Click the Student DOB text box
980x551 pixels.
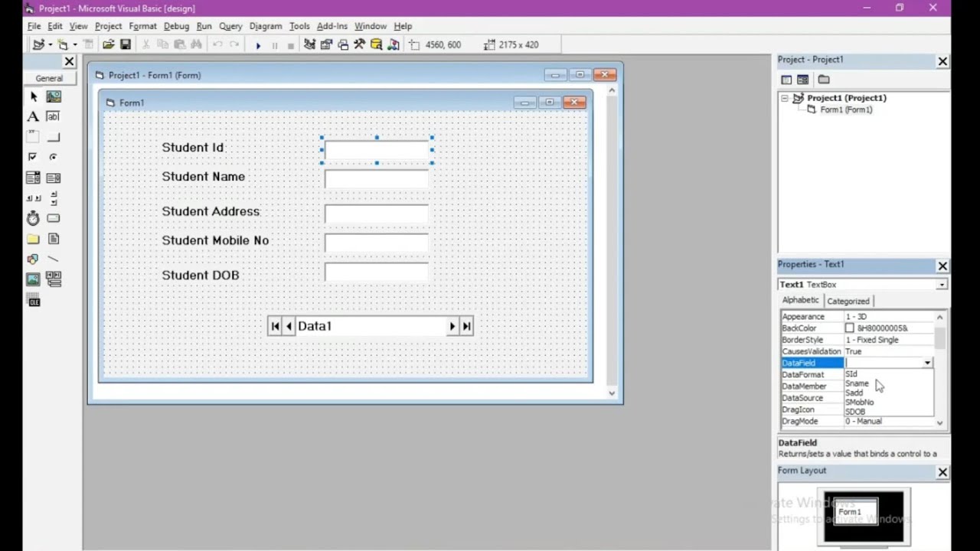coord(377,272)
